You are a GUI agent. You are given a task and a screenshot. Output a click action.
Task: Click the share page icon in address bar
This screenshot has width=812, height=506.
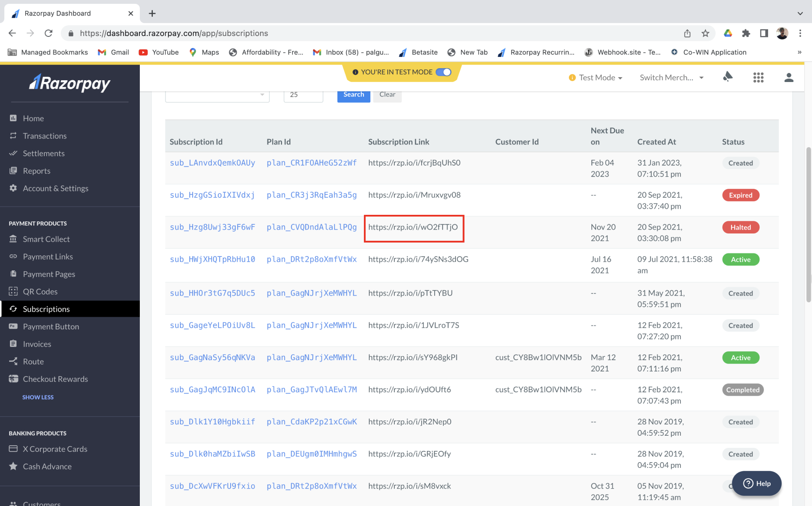(687, 33)
